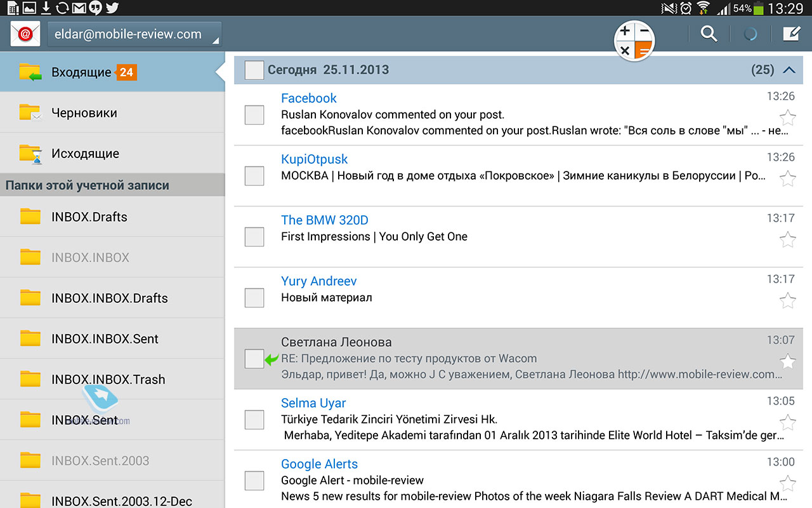Viewport: 812px width, 508px height.
Task: Open the Светлана Леонова email
Action: [x=518, y=358]
